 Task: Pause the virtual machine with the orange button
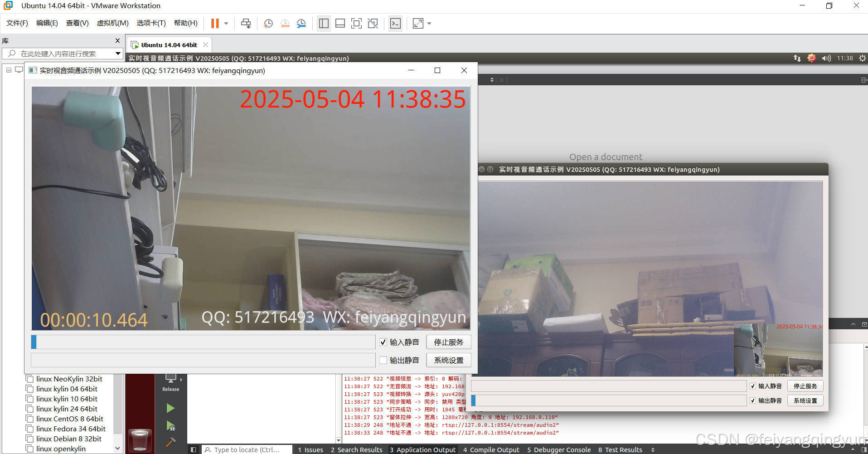click(x=215, y=23)
